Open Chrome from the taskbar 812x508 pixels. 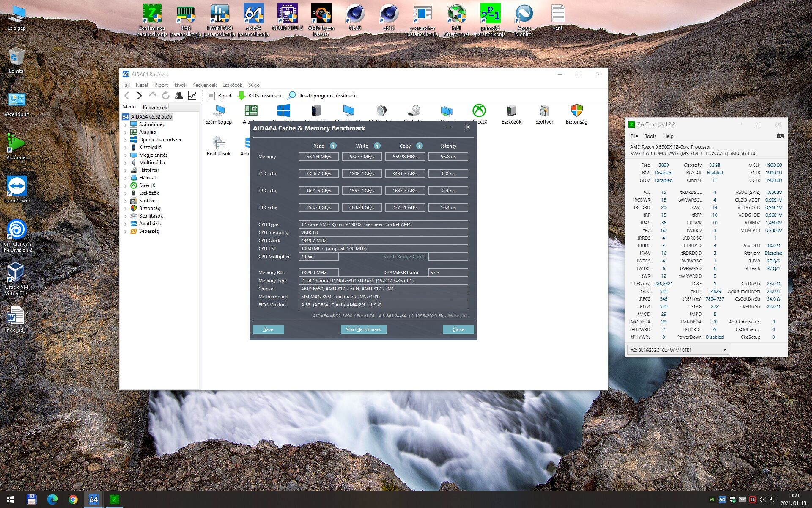pyautogui.click(x=73, y=500)
